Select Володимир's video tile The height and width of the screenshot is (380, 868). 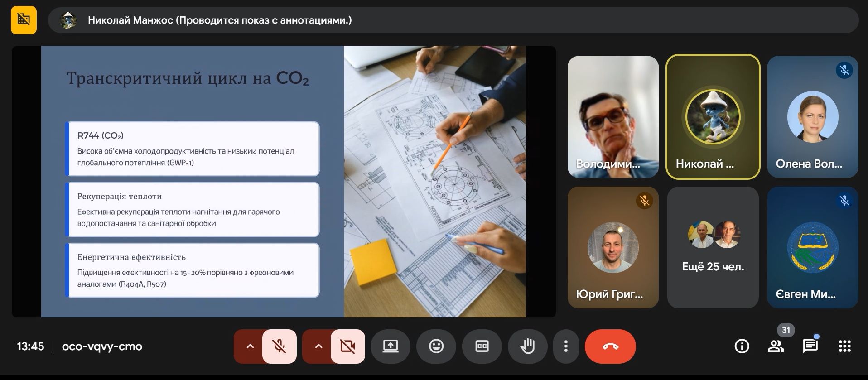(x=612, y=116)
